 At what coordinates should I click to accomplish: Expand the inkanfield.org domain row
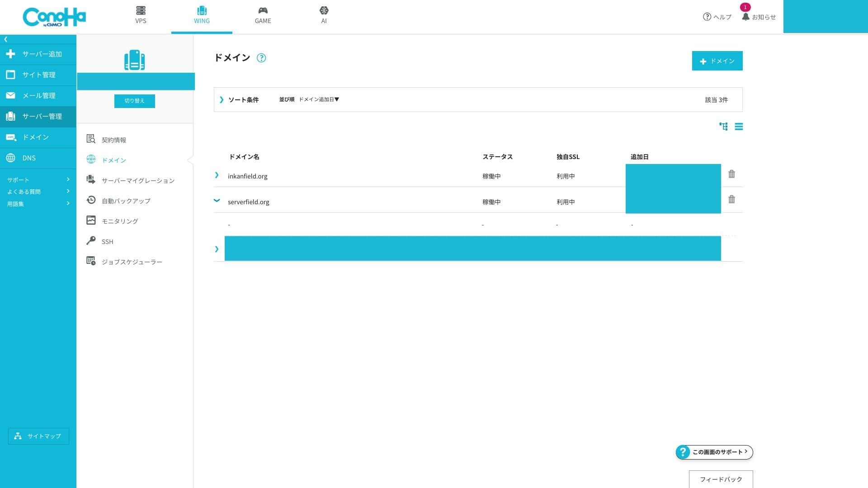217,175
